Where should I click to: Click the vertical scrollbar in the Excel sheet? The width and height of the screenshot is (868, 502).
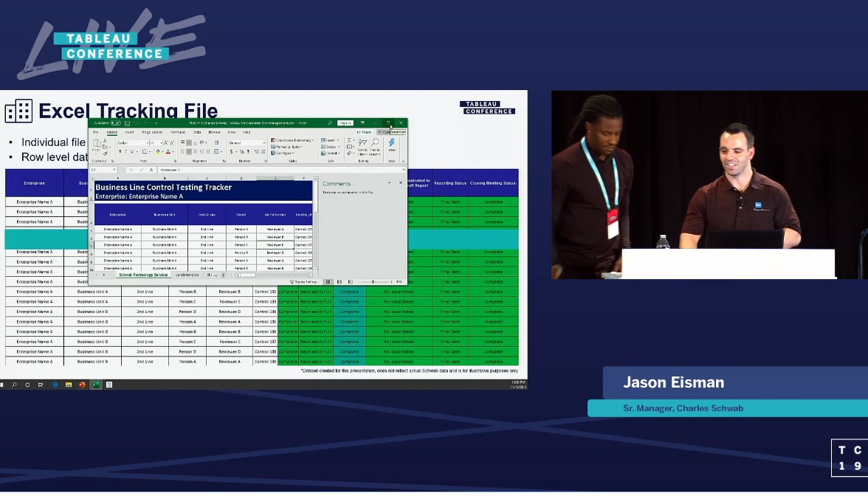[316, 224]
